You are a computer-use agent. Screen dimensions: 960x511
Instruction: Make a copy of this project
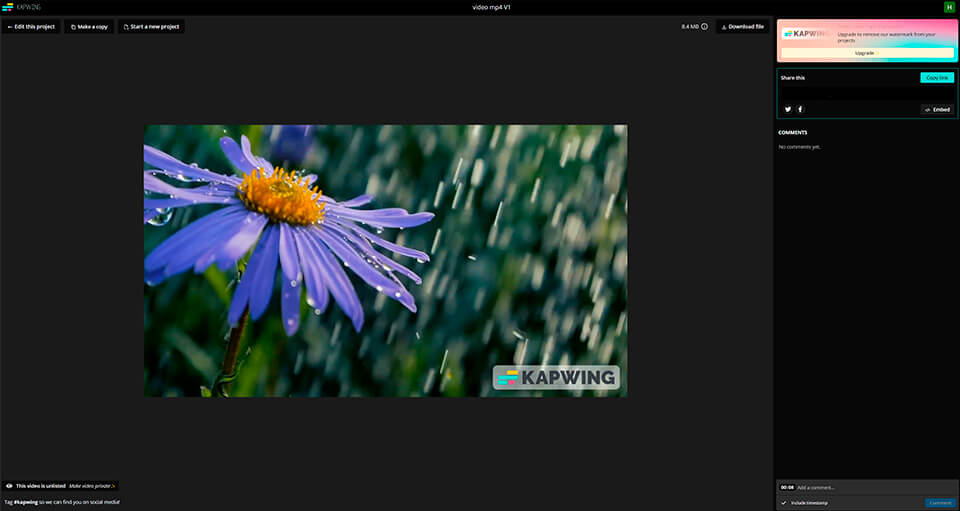pyautogui.click(x=89, y=27)
